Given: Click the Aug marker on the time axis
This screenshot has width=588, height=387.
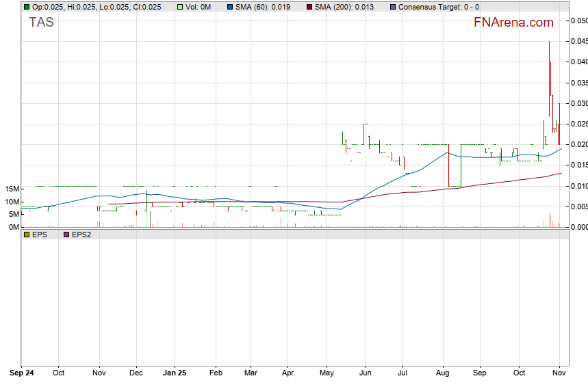Looking at the screenshot, I should tap(442, 373).
